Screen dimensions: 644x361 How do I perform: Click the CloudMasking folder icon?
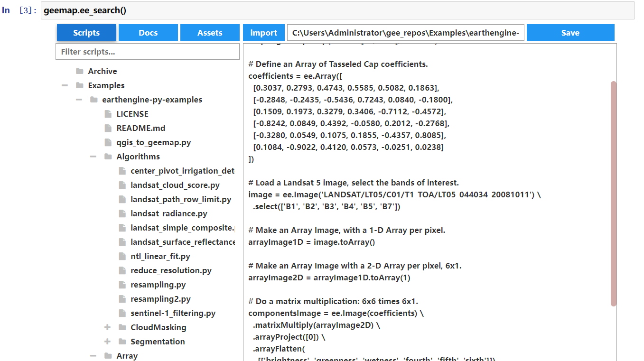click(122, 327)
